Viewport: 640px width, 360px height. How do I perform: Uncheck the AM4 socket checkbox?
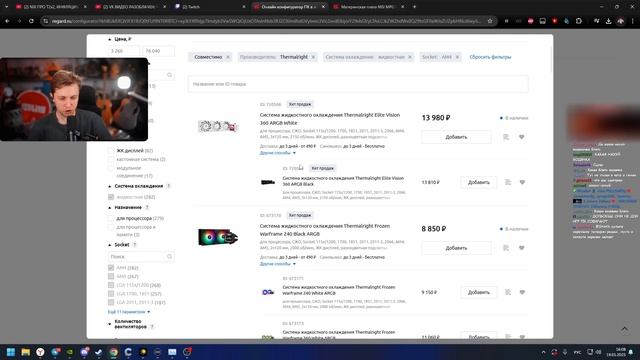[111, 268]
